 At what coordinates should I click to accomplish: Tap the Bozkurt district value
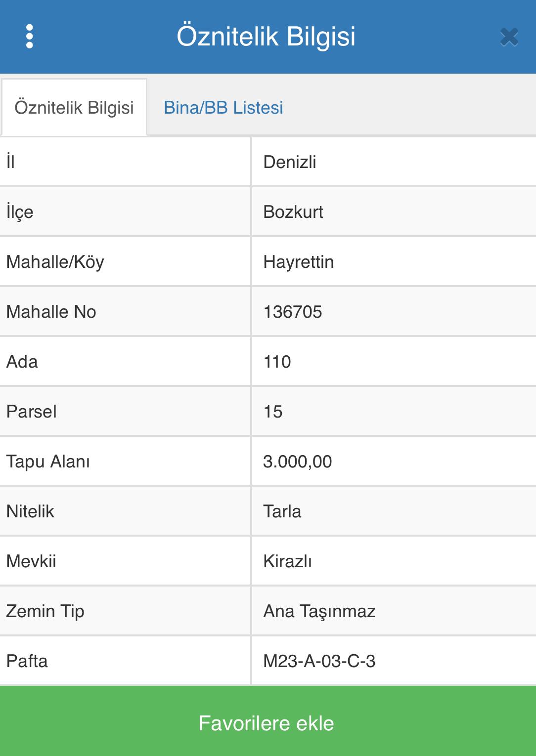click(293, 212)
